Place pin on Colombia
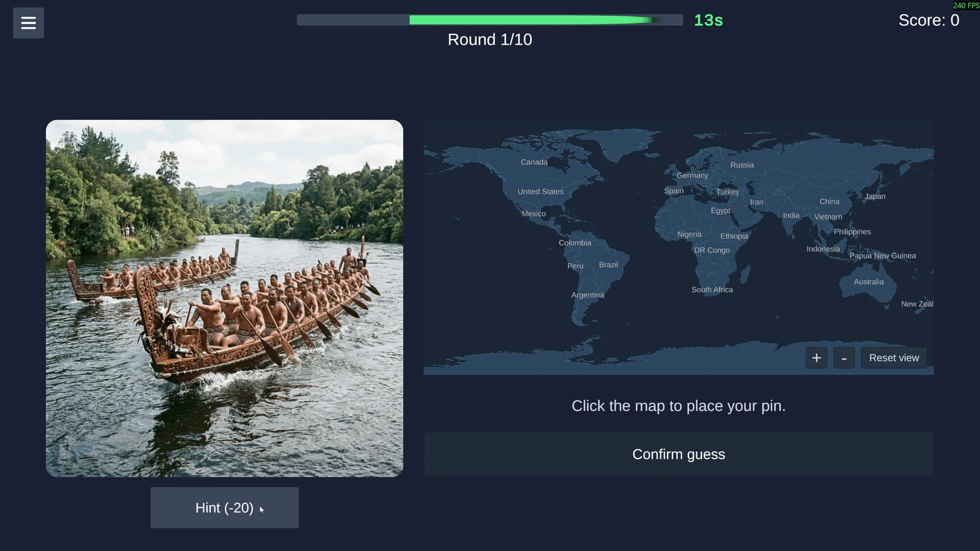 [575, 243]
